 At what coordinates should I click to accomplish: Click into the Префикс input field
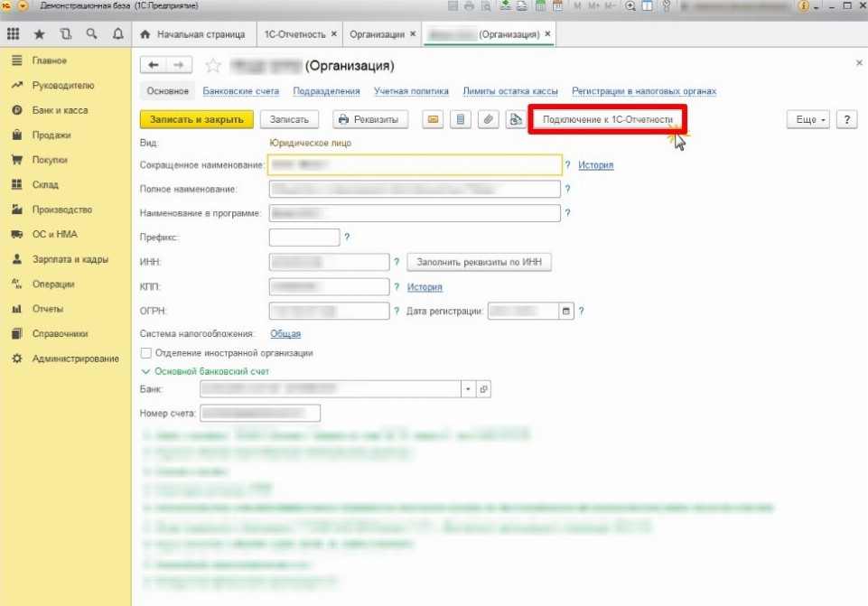tap(304, 238)
